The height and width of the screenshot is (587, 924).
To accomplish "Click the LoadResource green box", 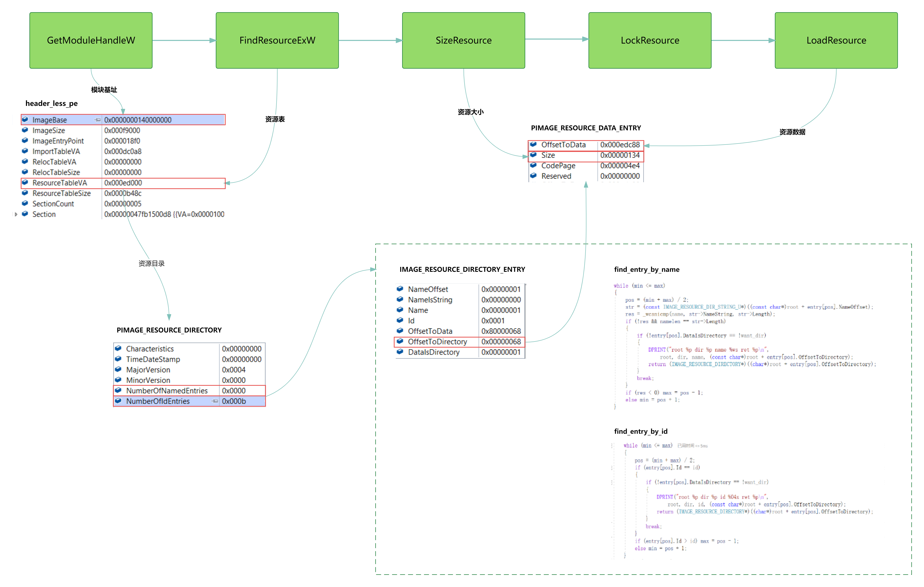I will click(836, 40).
